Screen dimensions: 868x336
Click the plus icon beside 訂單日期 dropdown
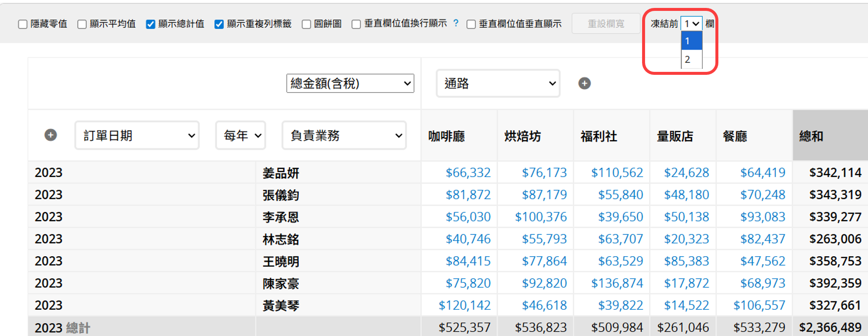[x=51, y=135]
